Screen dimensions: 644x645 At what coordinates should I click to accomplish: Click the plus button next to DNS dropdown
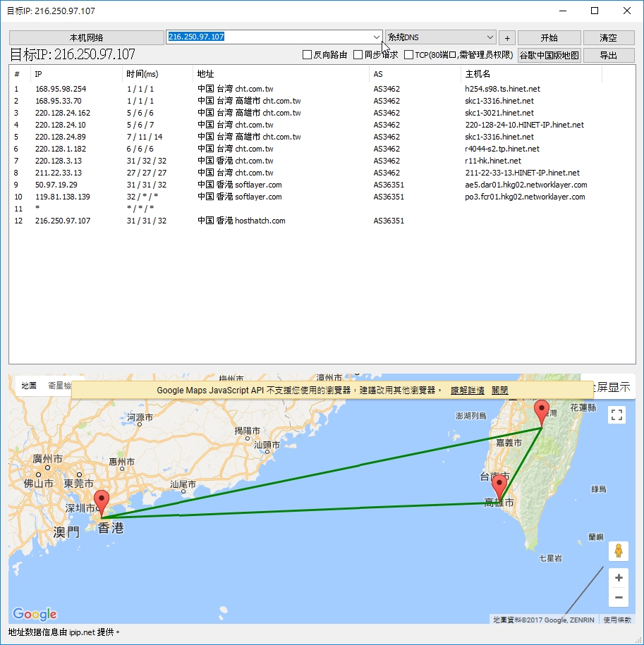click(x=507, y=38)
